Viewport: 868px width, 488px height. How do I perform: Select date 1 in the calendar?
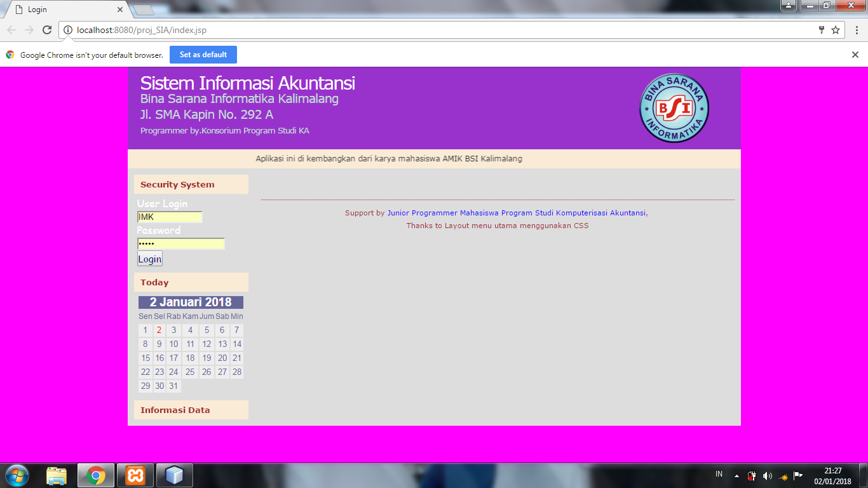tap(146, 330)
